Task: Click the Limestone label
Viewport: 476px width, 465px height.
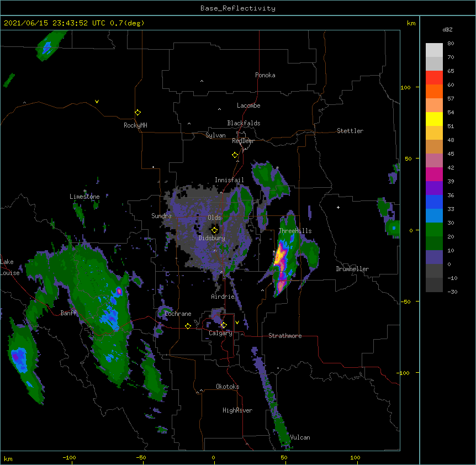Action: (x=84, y=197)
